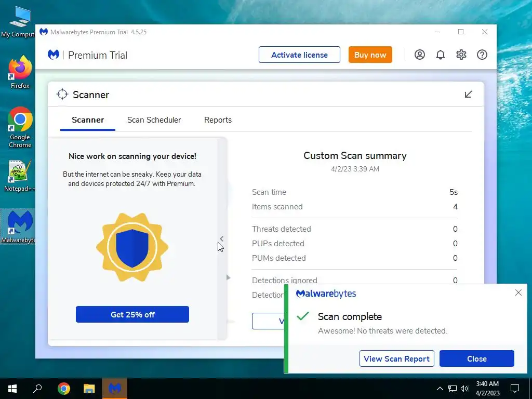
Task: Switch to the Scanner tab
Action: pyautogui.click(x=88, y=120)
